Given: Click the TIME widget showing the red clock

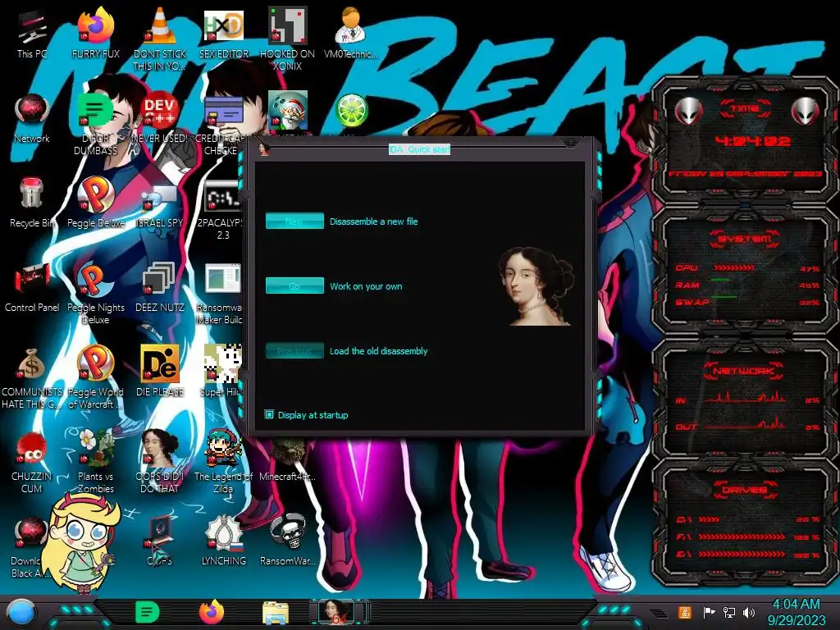Looking at the screenshot, I should 745,141.
